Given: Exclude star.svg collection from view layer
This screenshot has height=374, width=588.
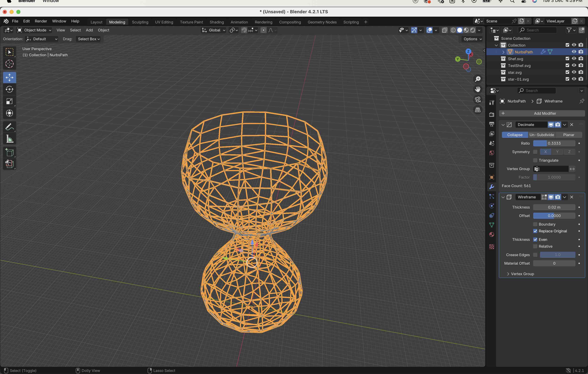Looking at the screenshot, I should coord(567,72).
